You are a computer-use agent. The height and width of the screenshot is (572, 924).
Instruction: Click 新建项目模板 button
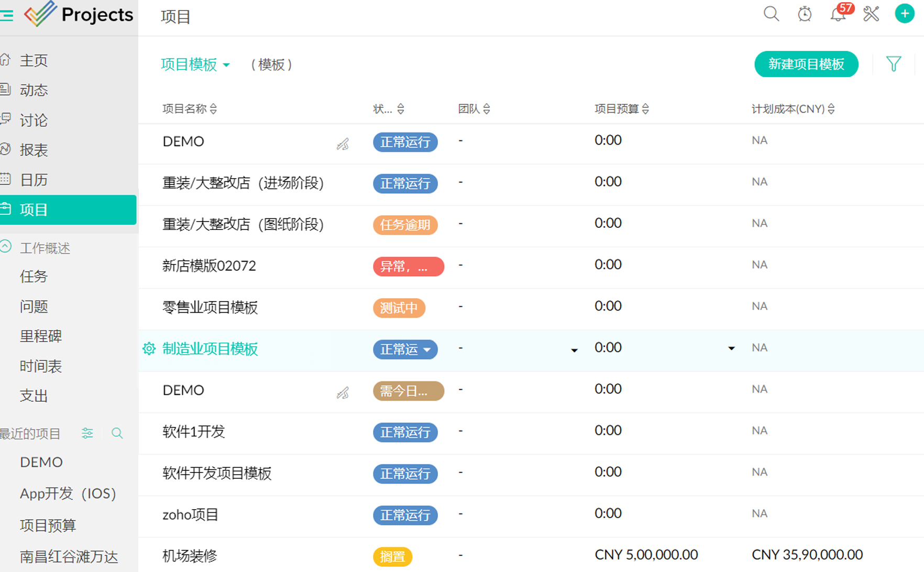click(806, 64)
